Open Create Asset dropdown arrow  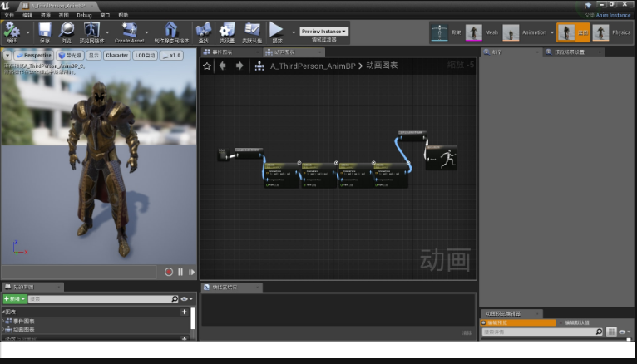pos(146,32)
